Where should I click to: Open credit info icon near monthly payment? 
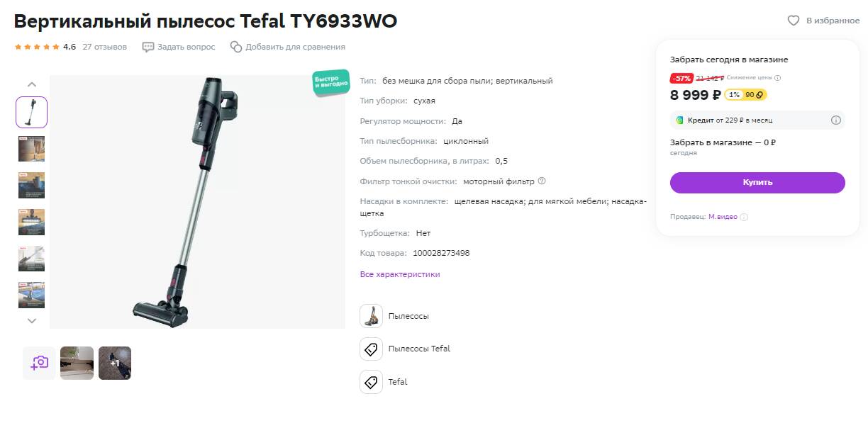coord(835,120)
